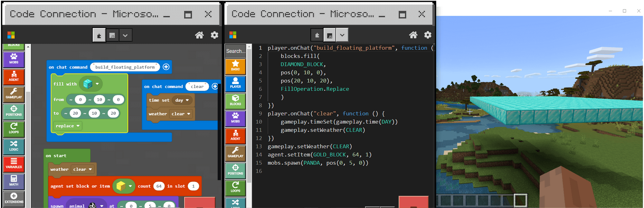Edit build_floating_platform command name field
This screenshot has width=644, height=208.
(125, 67)
